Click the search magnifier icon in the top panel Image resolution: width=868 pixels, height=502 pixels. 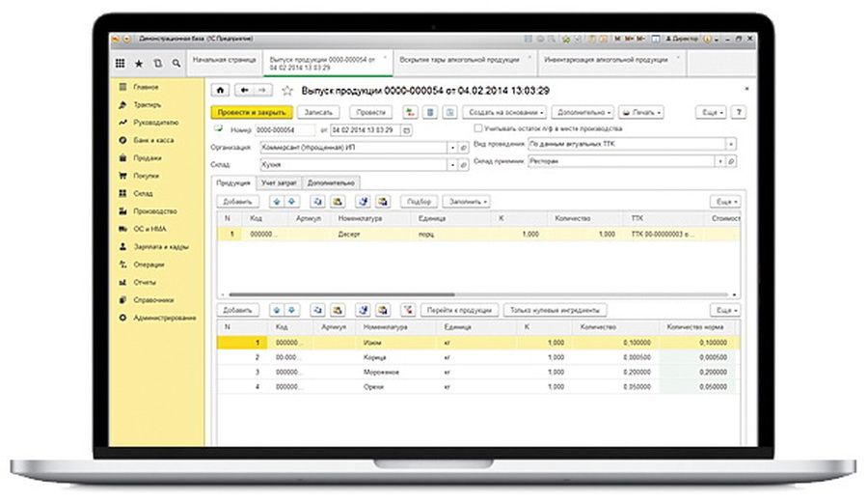point(176,63)
